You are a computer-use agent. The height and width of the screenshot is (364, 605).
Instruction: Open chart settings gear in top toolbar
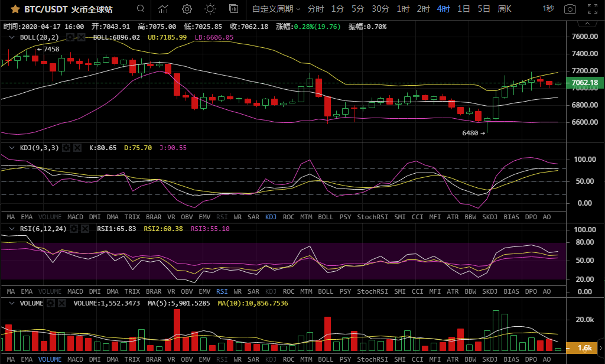(x=187, y=9)
